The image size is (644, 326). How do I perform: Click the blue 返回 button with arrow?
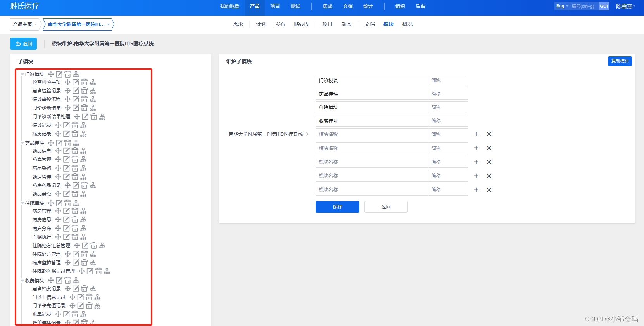[x=24, y=44]
